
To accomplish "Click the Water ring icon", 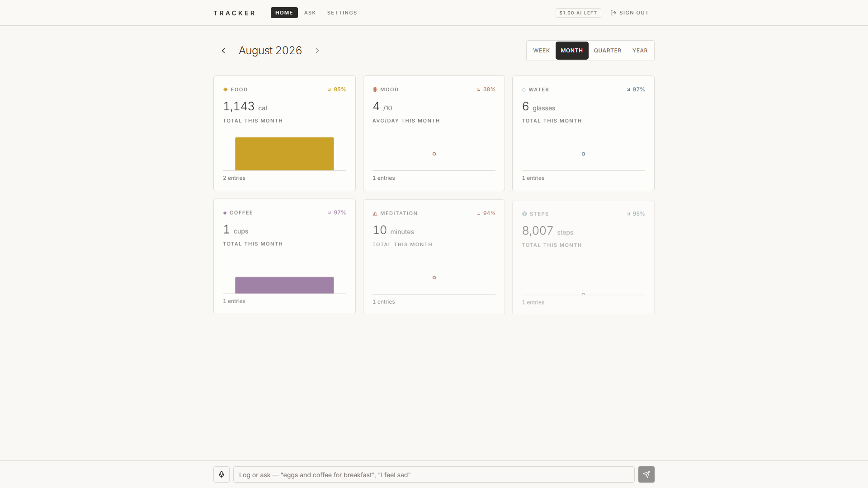I will pos(524,90).
